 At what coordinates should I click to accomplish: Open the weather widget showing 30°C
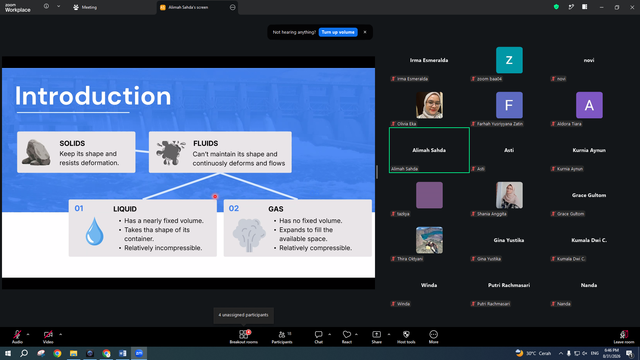pyautogui.click(x=534, y=353)
